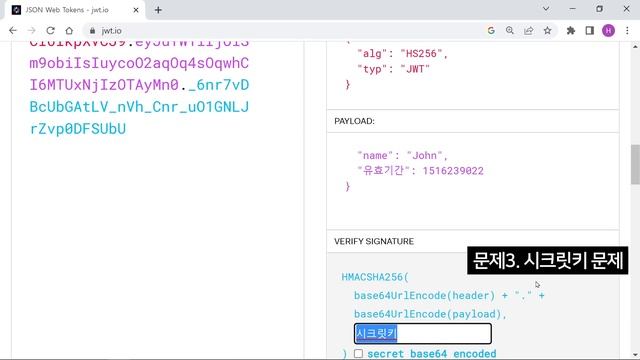Click the "alg": "HS256" header line

pyautogui.click(x=402, y=53)
